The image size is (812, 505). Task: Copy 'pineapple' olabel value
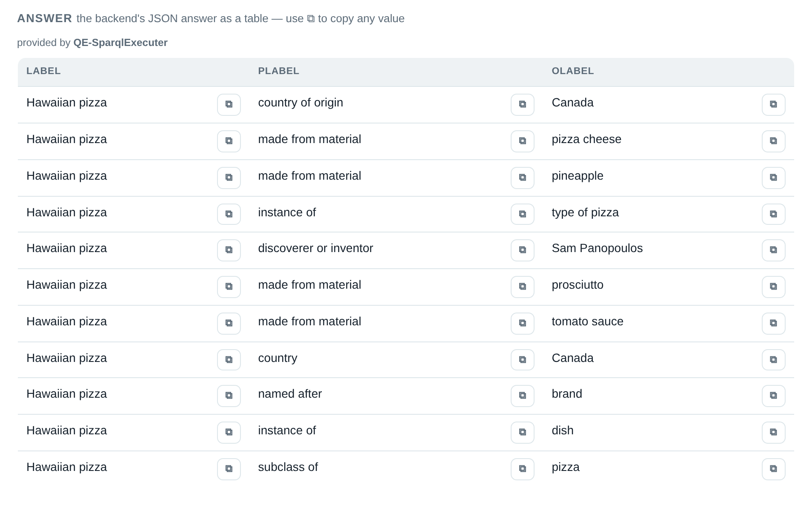tap(774, 178)
